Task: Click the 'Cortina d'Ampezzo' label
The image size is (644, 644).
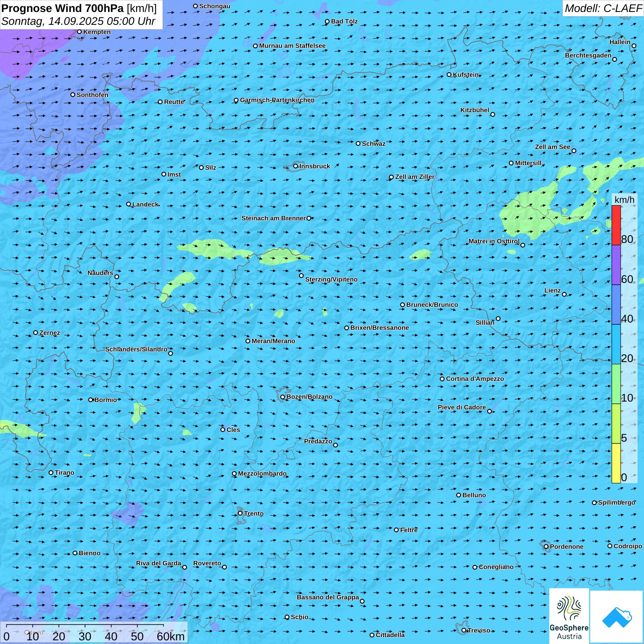Action: click(475, 379)
